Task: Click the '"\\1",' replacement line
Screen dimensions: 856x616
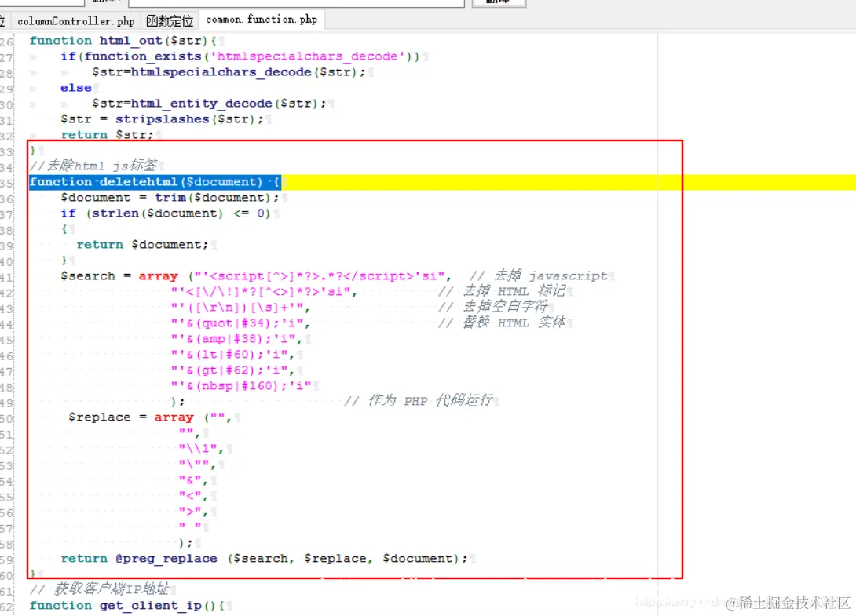Action: 201,449
